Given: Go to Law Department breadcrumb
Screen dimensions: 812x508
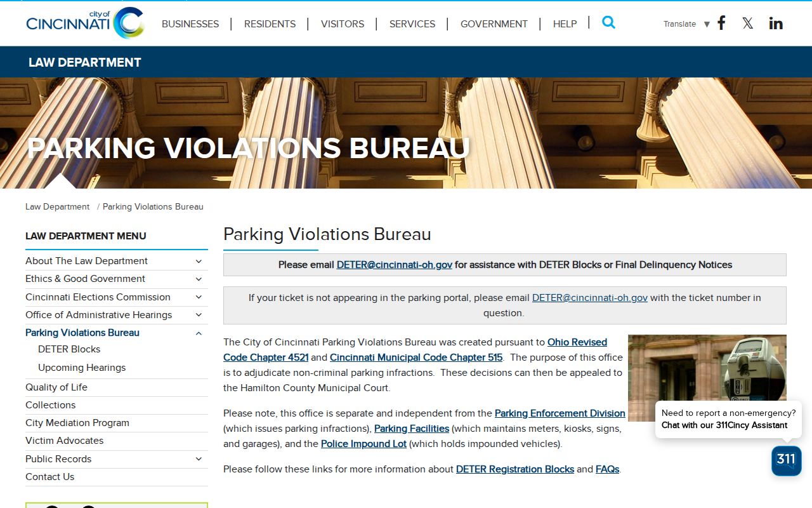Looking at the screenshot, I should [x=58, y=206].
